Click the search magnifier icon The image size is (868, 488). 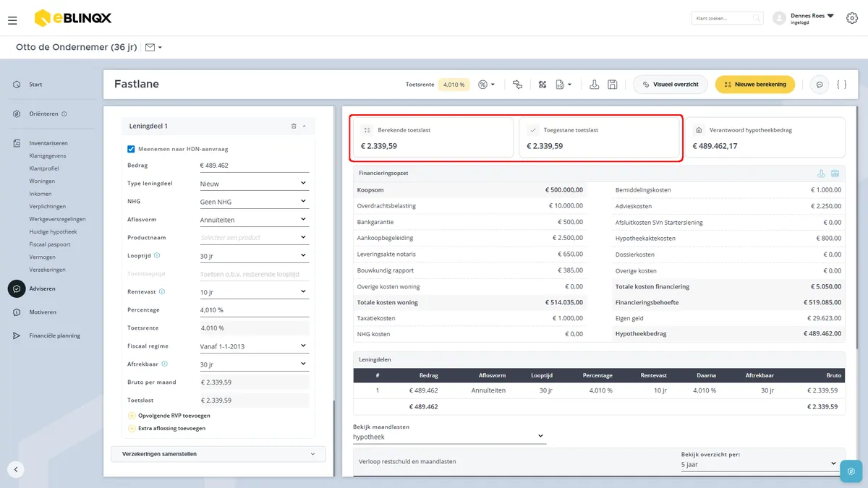(756, 18)
